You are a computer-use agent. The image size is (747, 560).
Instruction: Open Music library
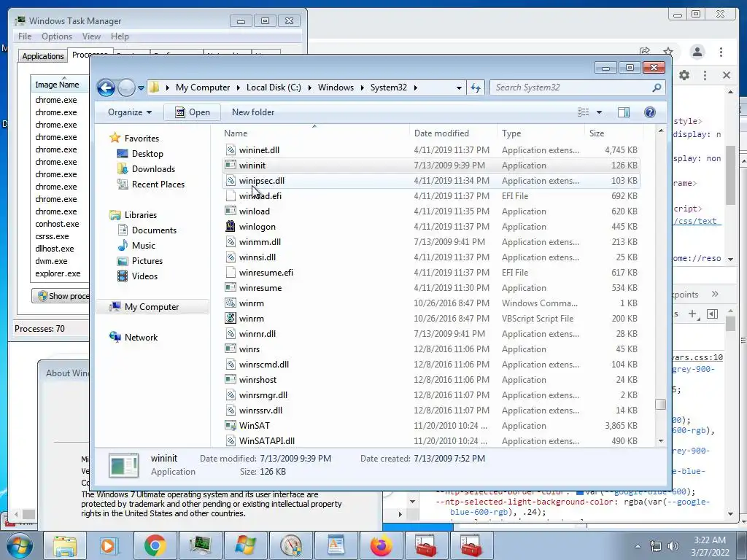[x=144, y=246]
